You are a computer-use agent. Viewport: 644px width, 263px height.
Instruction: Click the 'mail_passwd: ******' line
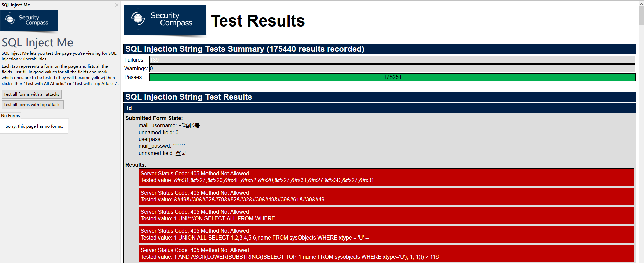(162, 146)
